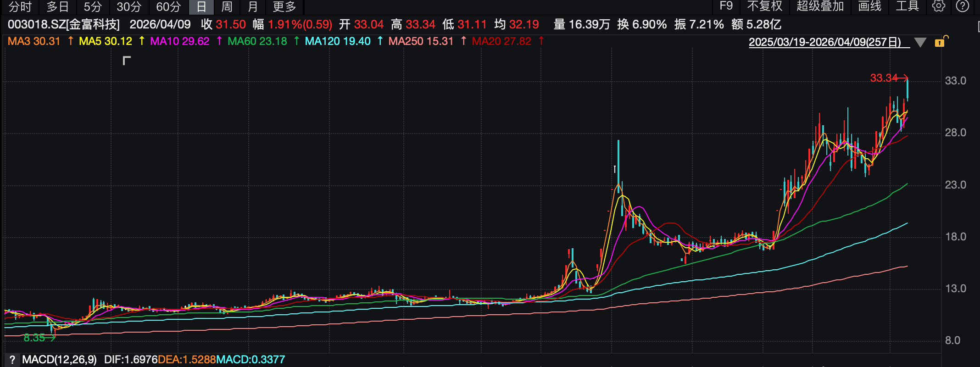The image size is (980, 367).
Task: Open the 工具 tools menu
Action: (908, 6)
